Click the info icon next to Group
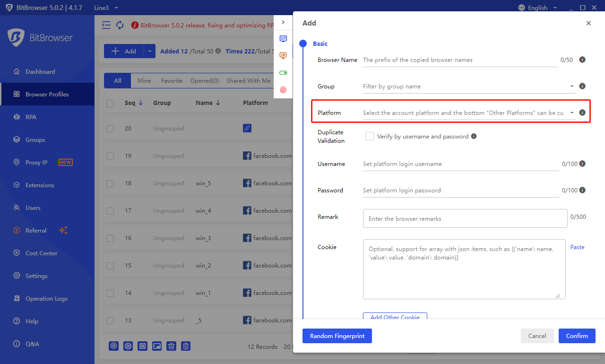 pyautogui.click(x=582, y=87)
